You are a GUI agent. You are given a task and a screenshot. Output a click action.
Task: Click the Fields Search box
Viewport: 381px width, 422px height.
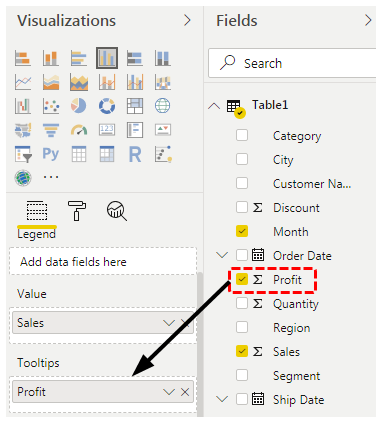[292, 63]
